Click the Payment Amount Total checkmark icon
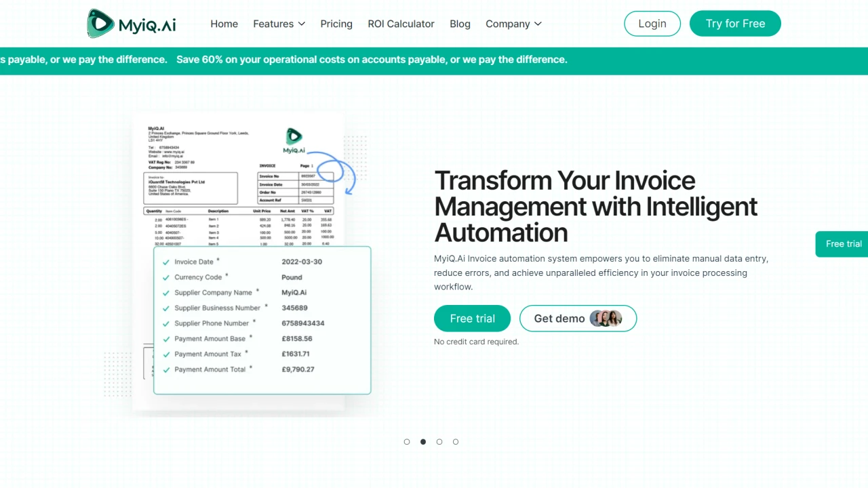This screenshot has height=488, width=868. [166, 370]
